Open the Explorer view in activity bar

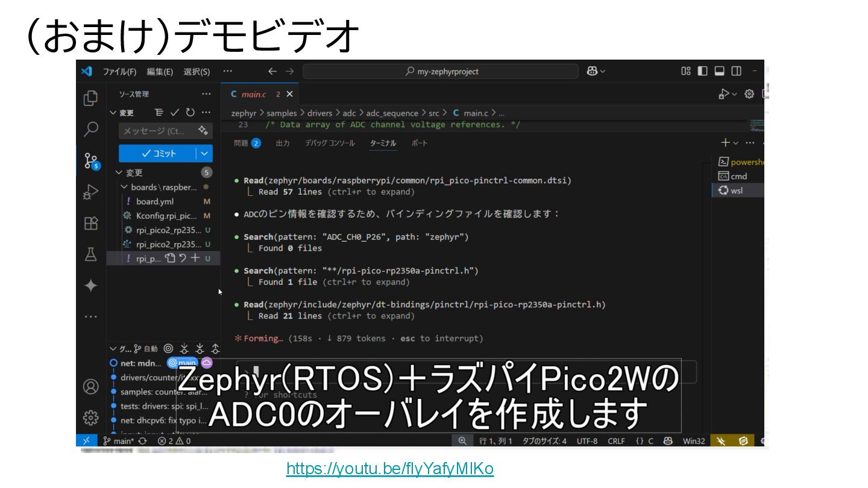(x=90, y=98)
